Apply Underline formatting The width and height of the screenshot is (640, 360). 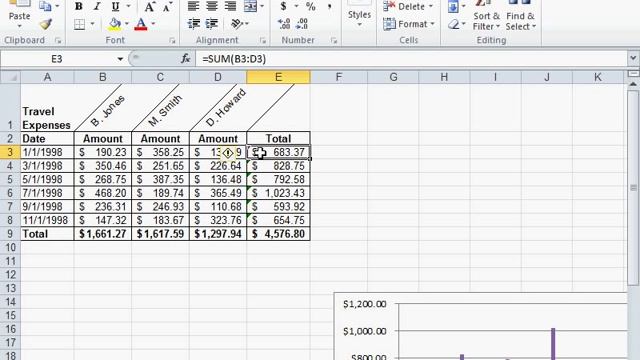[116, 7]
